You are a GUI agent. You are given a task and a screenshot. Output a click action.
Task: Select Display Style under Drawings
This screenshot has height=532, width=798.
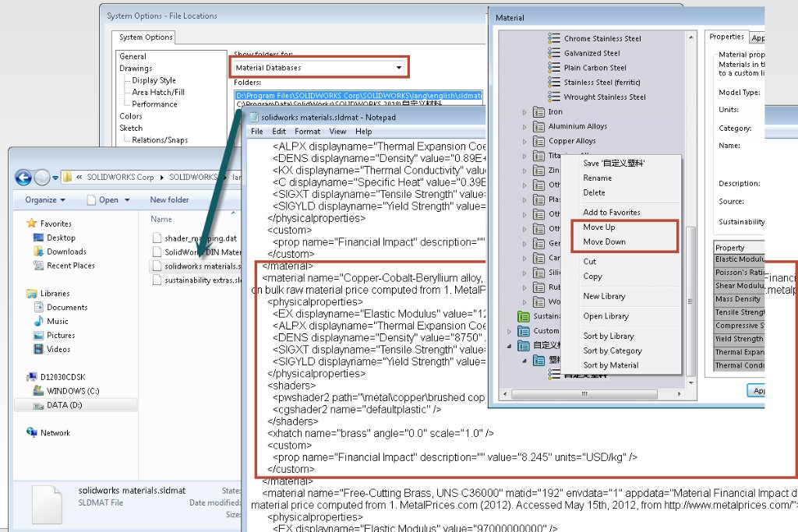[x=154, y=80]
